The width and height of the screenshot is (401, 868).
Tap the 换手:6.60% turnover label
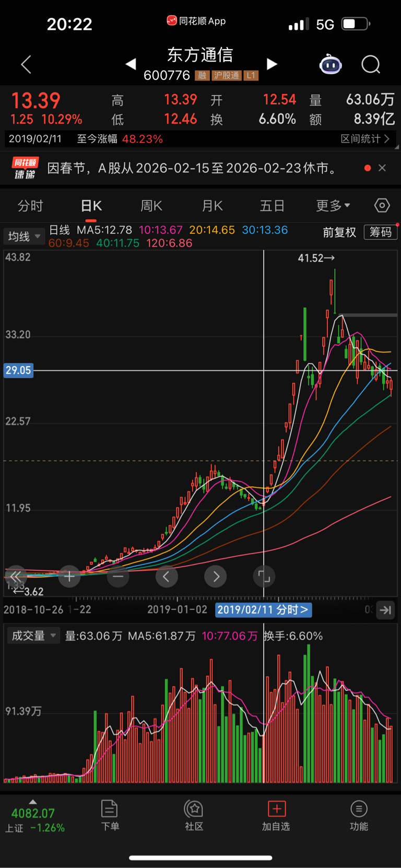(x=293, y=636)
